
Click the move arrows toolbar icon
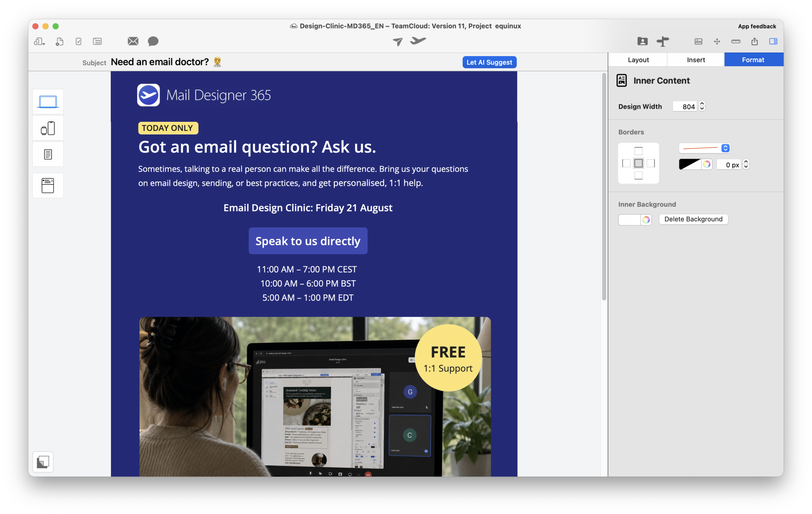(x=717, y=42)
